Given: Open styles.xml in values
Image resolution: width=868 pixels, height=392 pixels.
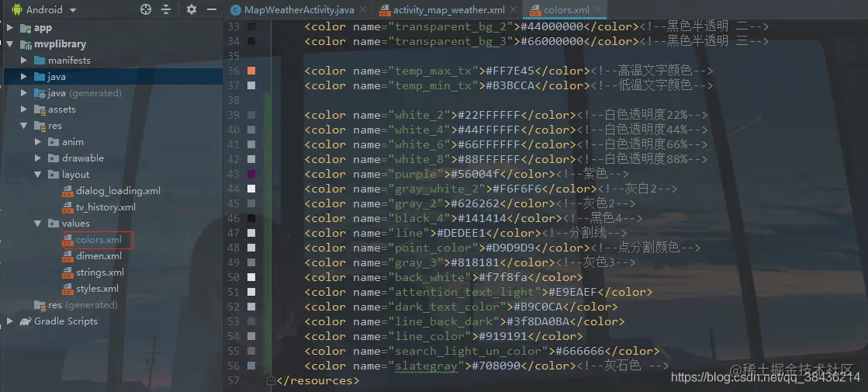Looking at the screenshot, I should [x=98, y=289].
